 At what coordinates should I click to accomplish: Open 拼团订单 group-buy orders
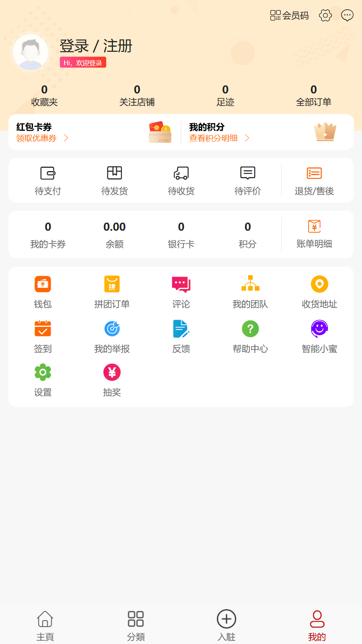click(x=112, y=292)
